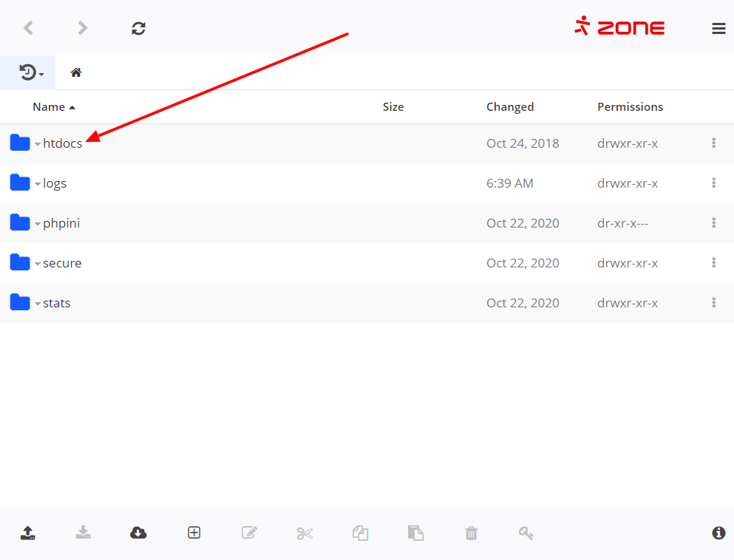The width and height of the screenshot is (734, 560).
Task: Open options menu for phpini row
Action: coord(713,223)
